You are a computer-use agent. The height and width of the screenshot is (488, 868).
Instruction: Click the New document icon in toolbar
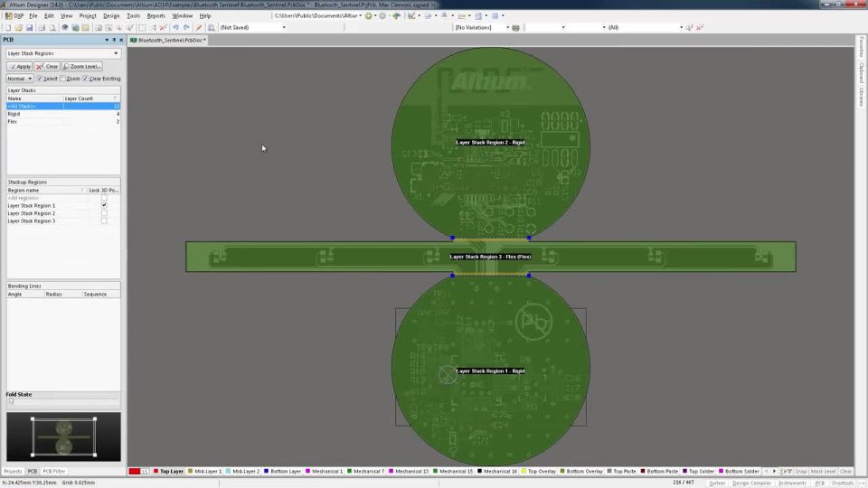pos(8,27)
